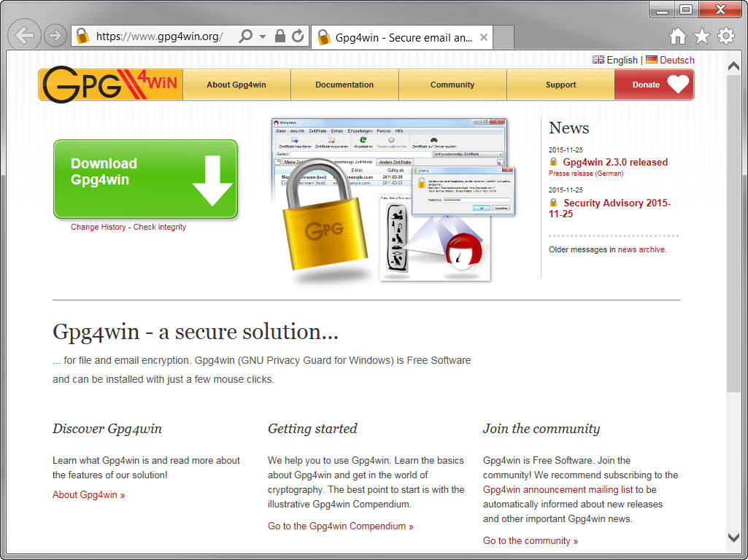Click the red Donate button

point(654,85)
